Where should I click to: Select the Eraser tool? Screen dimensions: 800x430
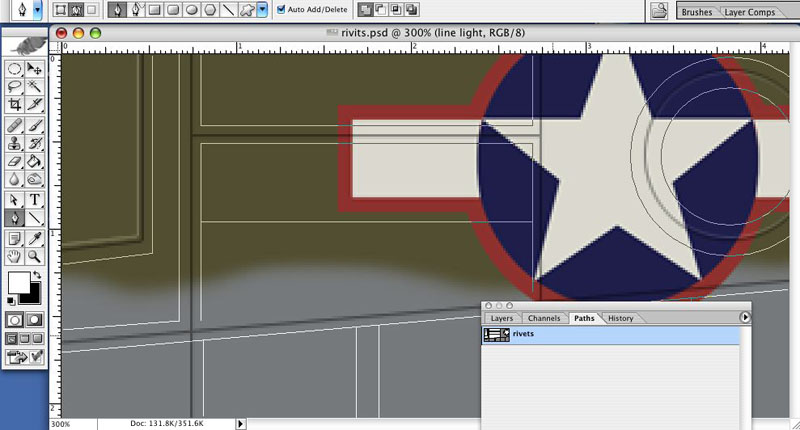tap(14, 161)
